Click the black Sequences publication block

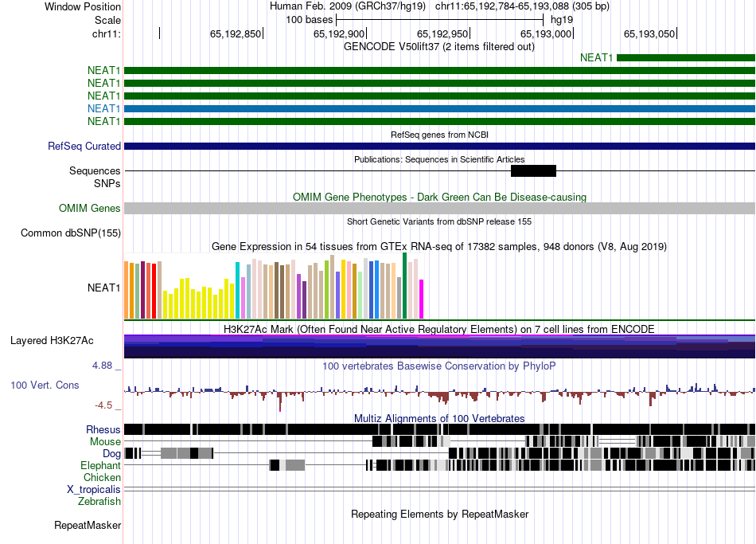tap(533, 171)
